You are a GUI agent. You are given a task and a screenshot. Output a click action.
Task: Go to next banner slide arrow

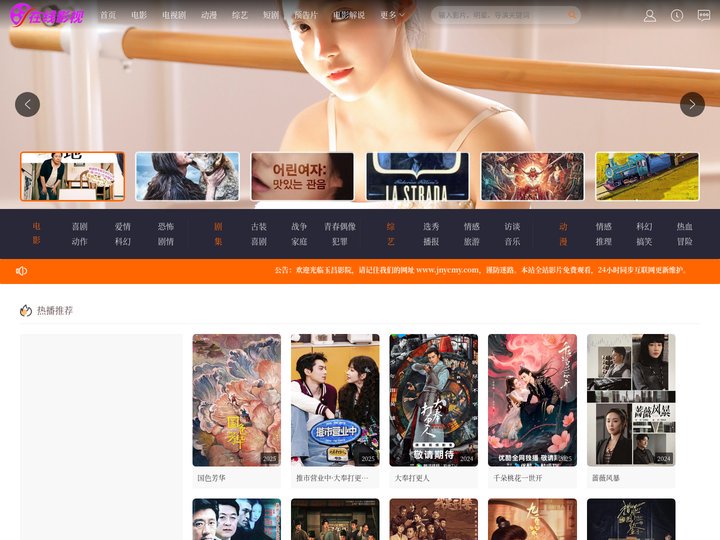(692, 105)
